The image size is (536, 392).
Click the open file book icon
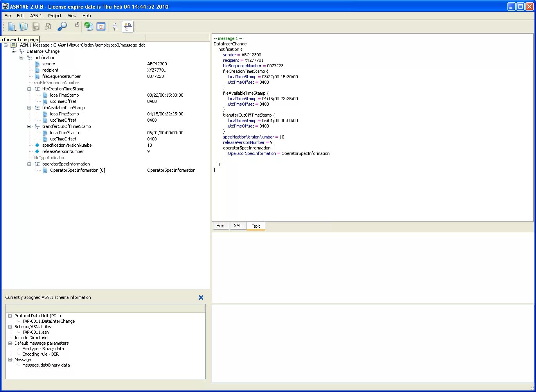(23, 27)
